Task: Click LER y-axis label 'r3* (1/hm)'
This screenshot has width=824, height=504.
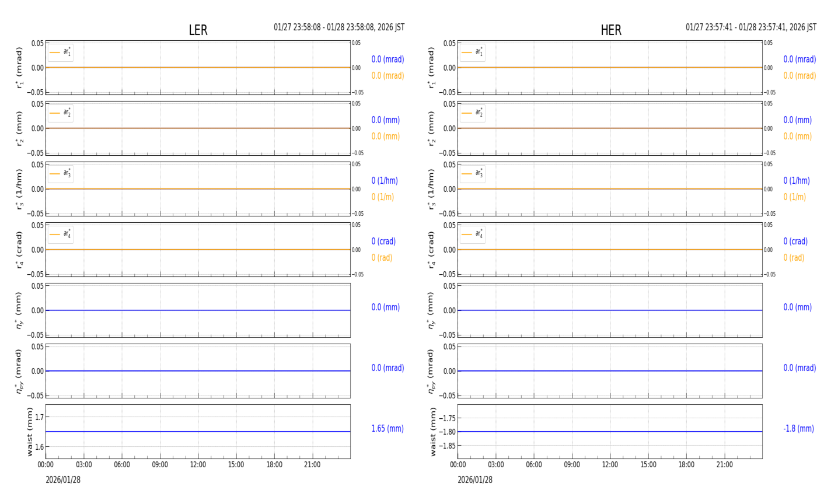Action: point(19,189)
